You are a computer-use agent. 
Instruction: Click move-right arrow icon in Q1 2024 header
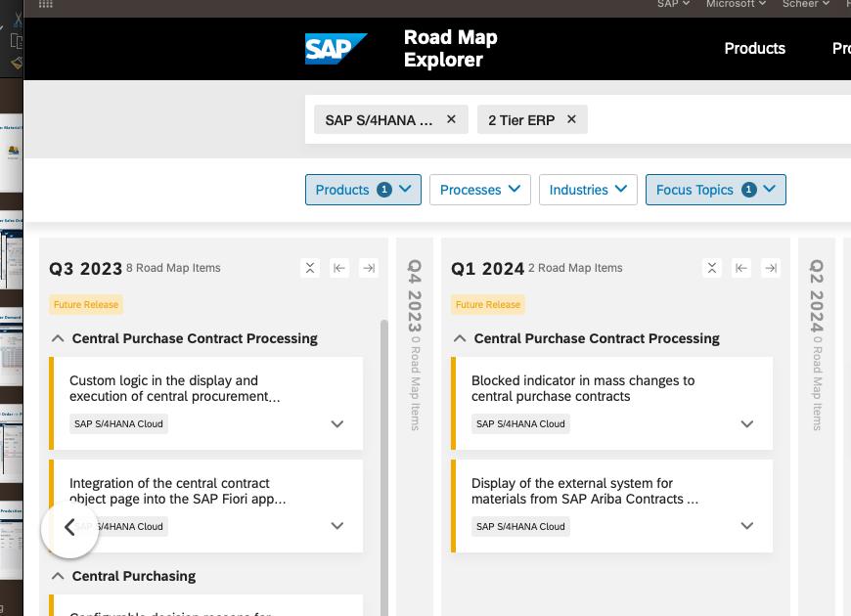tap(771, 268)
